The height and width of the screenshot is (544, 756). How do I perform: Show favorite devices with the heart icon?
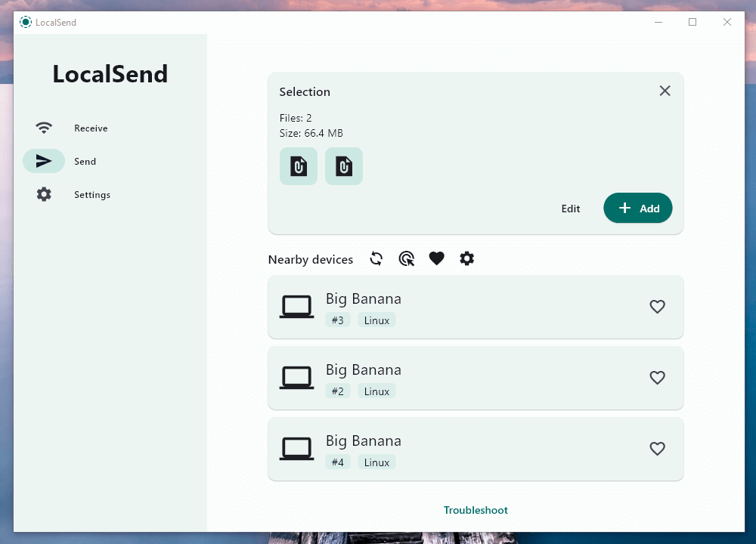click(x=436, y=258)
